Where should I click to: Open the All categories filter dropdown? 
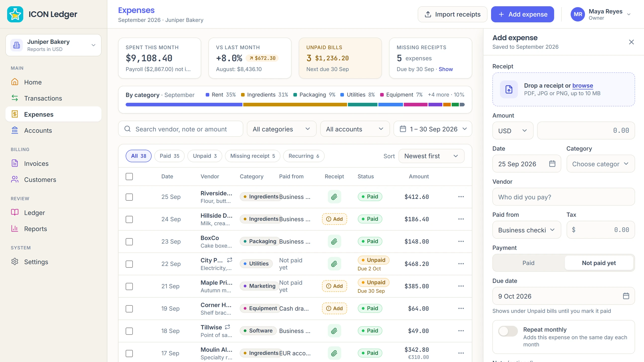tap(281, 129)
